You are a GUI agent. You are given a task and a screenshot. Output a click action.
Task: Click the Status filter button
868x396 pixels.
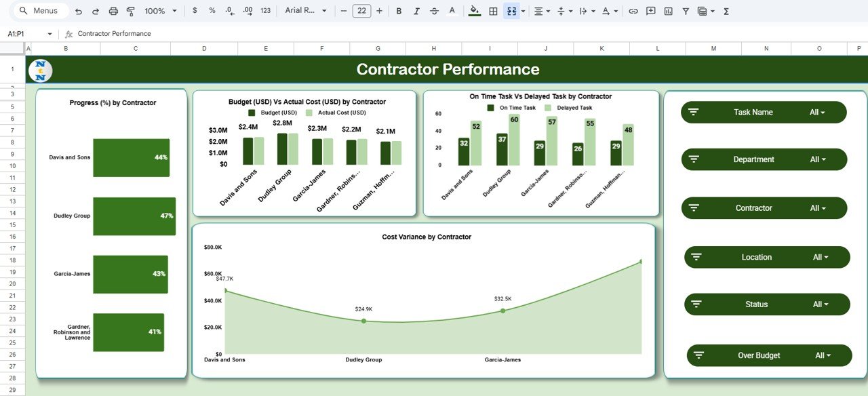757,304
